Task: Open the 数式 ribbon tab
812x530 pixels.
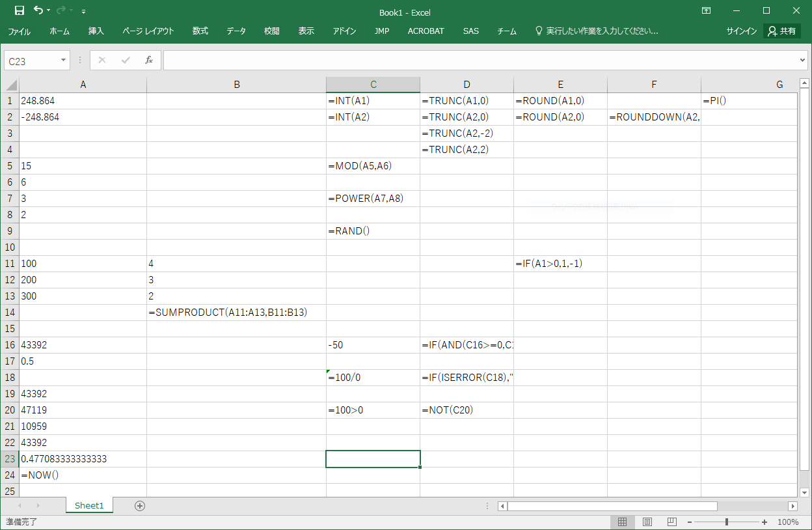Action: pyautogui.click(x=200, y=31)
